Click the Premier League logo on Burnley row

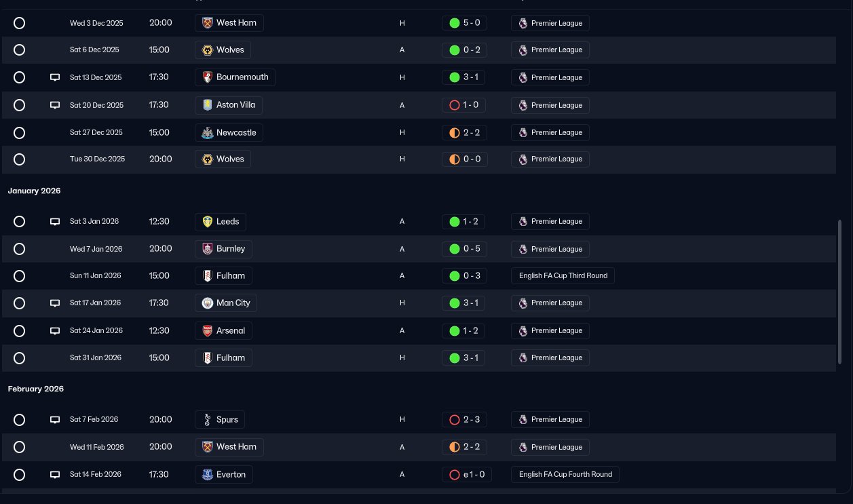point(523,249)
